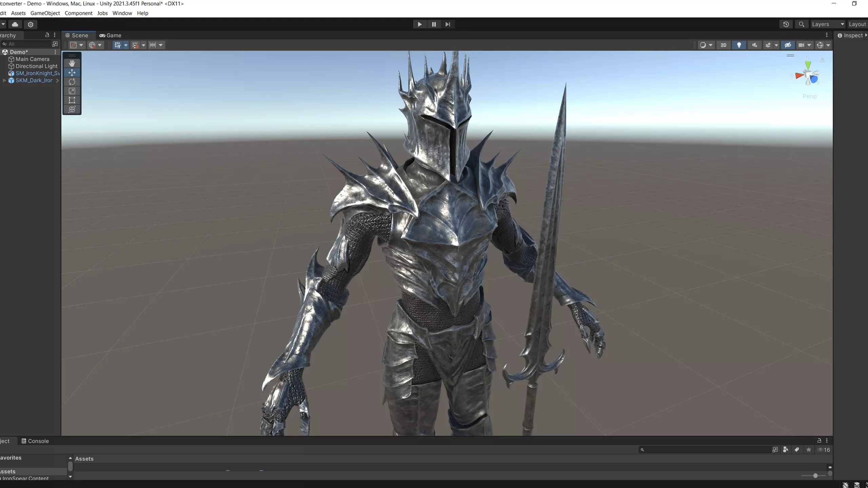The width and height of the screenshot is (868, 488).
Task: Open the cloud services icon
Action: (x=15, y=24)
